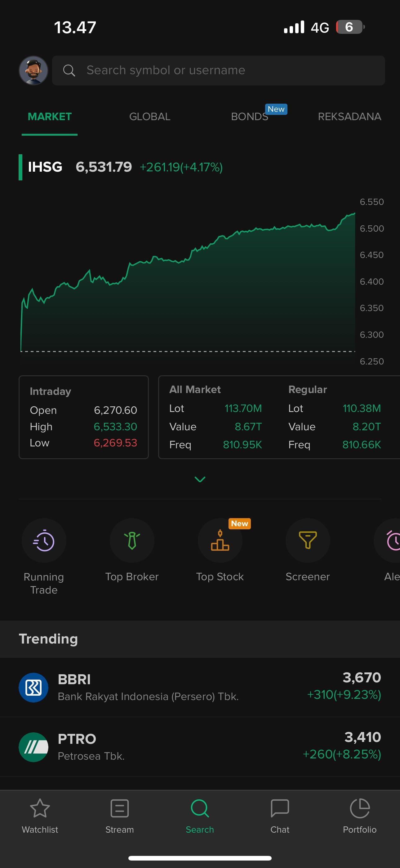The width and height of the screenshot is (400, 868).
Task: Tap the Intraday Open value 6,270.60
Action: click(115, 410)
